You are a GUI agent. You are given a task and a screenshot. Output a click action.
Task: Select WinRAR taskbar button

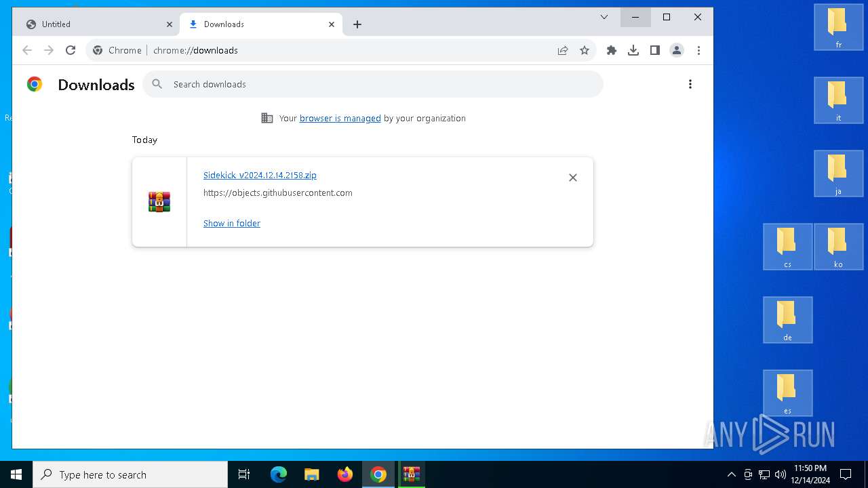tap(412, 474)
